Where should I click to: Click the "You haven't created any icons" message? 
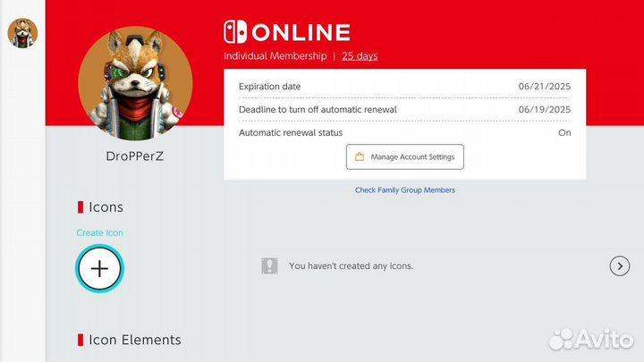click(x=351, y=265)
